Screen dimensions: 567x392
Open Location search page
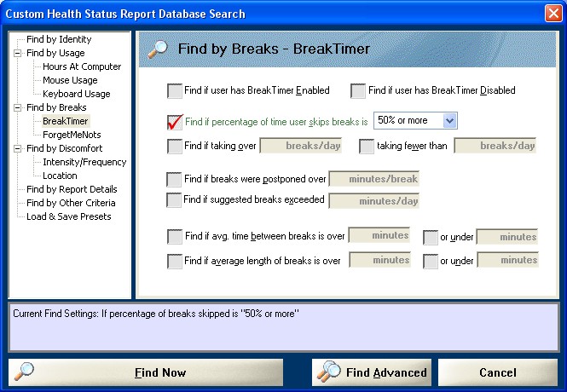(x=60, y=176)
